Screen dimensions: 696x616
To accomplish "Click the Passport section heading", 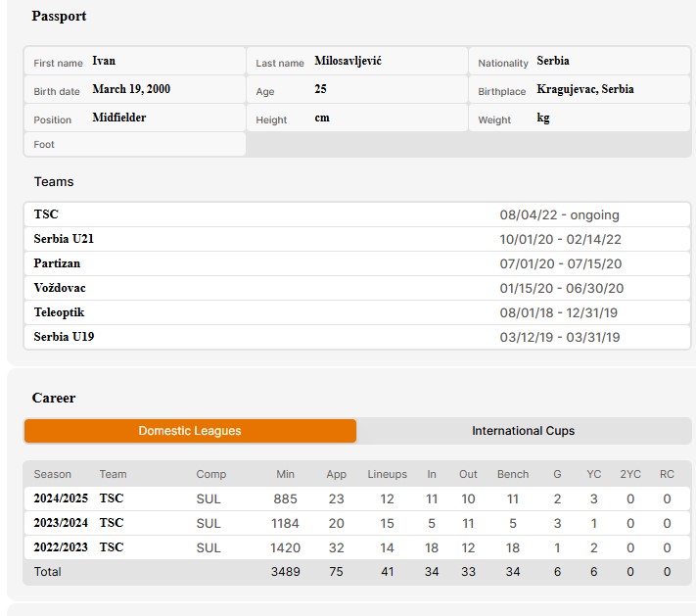I will [59, 16].
